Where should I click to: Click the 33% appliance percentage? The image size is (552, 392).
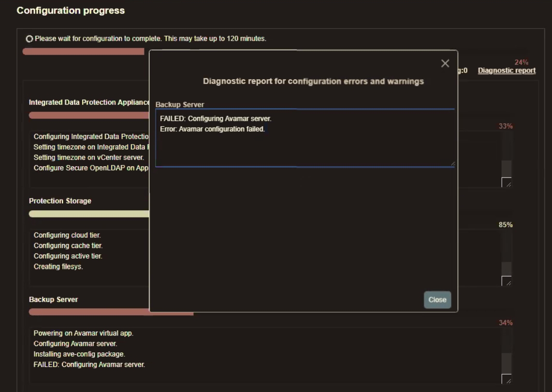506,126
